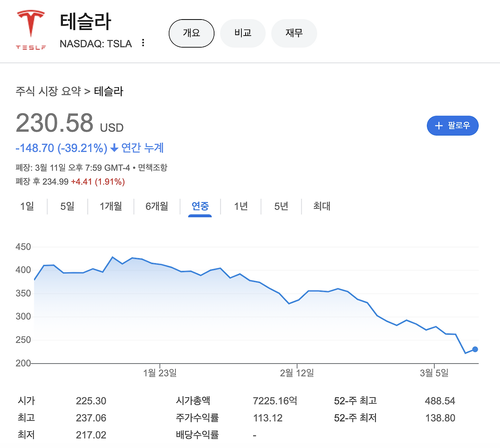Display the 5년 stock history
Image resolution: width=500 pixels, height=448 pixels.
(x=281, y=206)
